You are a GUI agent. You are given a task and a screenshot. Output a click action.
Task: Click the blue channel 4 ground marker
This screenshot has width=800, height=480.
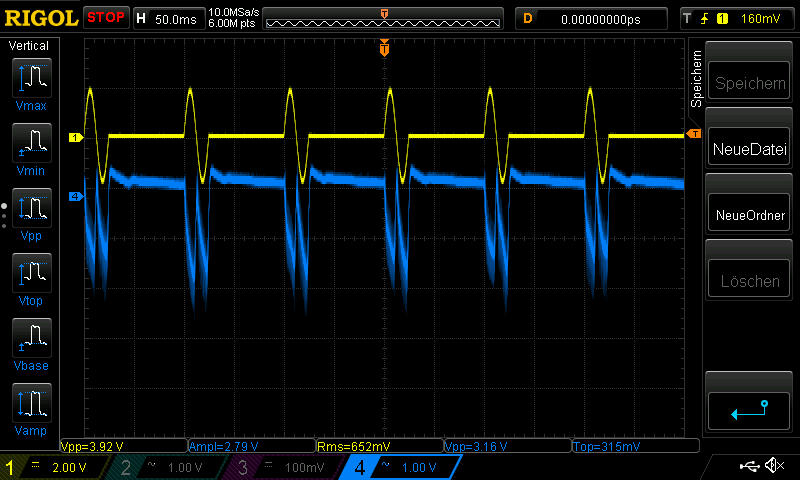(x=76, y=196)
